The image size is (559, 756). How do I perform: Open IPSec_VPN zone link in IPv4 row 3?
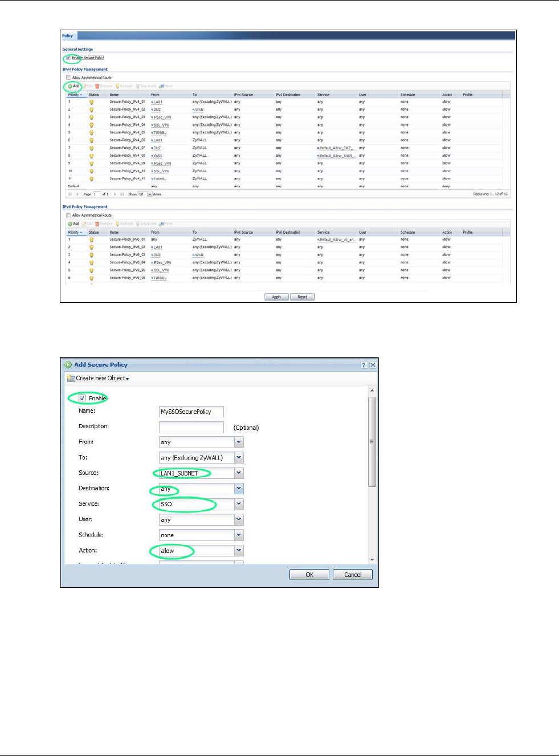tap(162, 117)
